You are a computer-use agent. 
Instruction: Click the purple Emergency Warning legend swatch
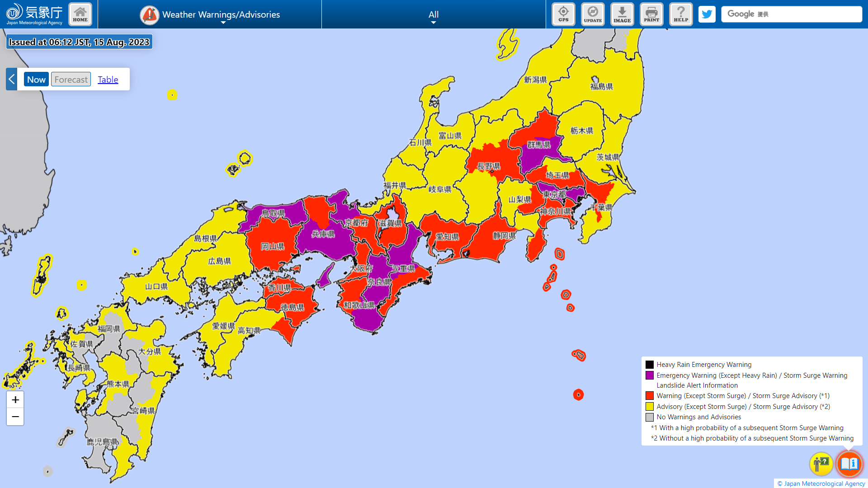650,375
